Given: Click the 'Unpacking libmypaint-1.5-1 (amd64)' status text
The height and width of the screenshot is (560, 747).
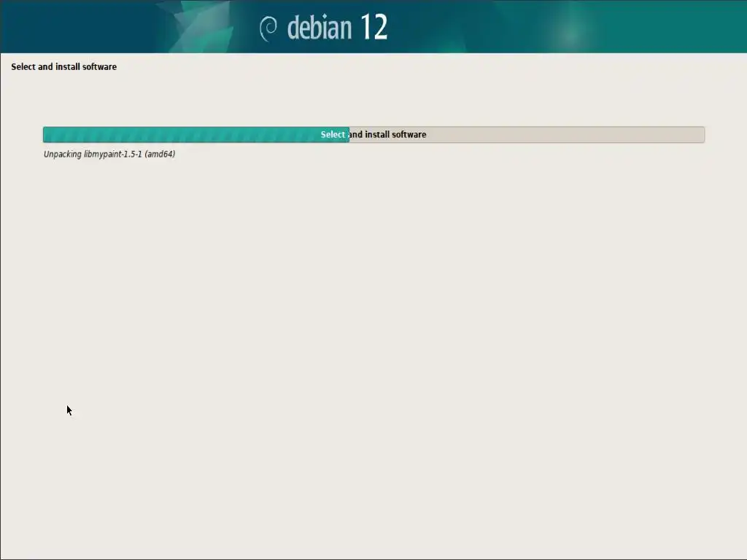Looking at the screenshot, I should (x=109, y=155).
